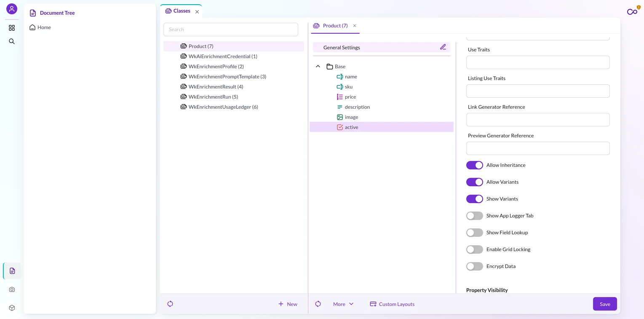Refresh the Product class definition
The height and width of the screenshot is (319, 644).
click(318, 304)
